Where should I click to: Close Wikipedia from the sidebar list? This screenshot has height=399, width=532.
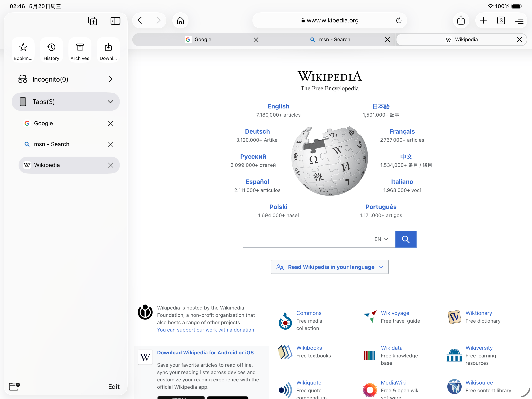click(111, 165)
